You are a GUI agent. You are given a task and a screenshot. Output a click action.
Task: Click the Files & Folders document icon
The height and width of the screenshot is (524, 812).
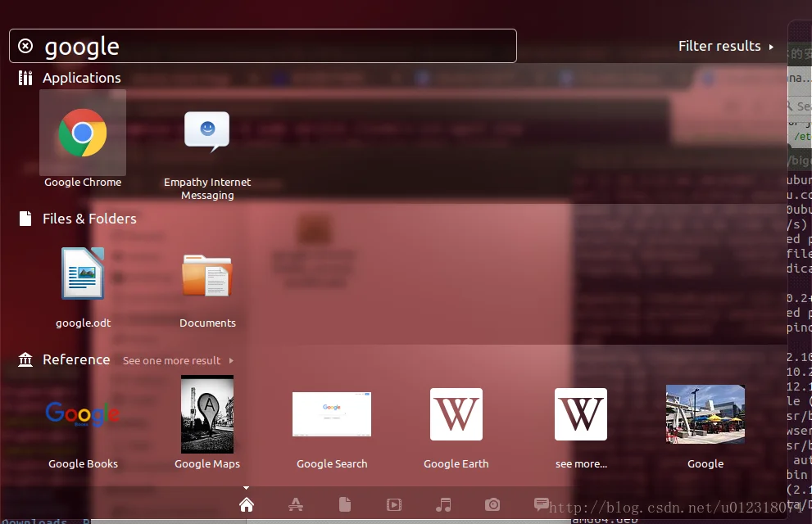[25, 219]
